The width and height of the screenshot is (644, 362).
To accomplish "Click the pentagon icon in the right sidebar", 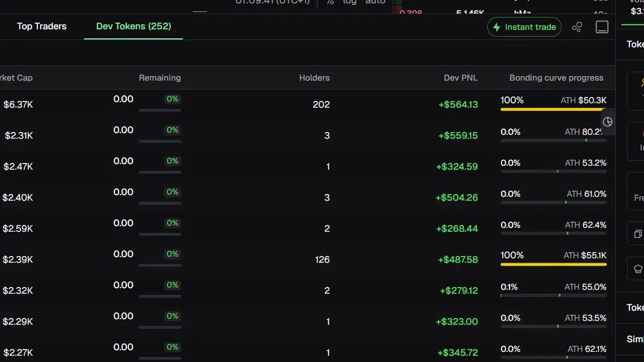I will tap(638, 269).
